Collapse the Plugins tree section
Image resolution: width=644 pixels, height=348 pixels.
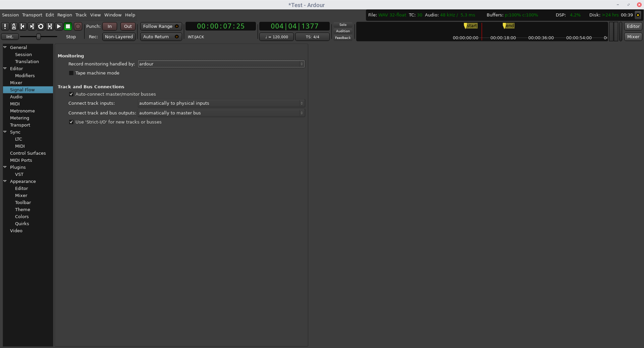click(x=5, y=167)
